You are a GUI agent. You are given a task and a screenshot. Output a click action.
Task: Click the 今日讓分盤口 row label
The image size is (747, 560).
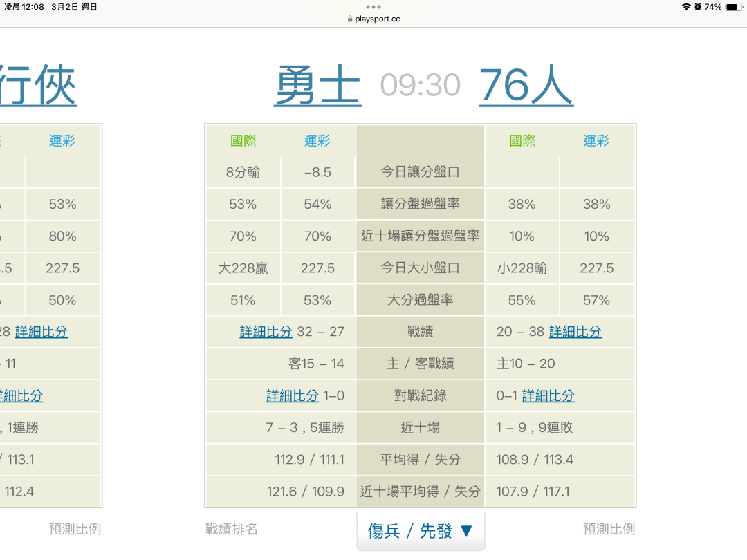(x=421, y=172)
